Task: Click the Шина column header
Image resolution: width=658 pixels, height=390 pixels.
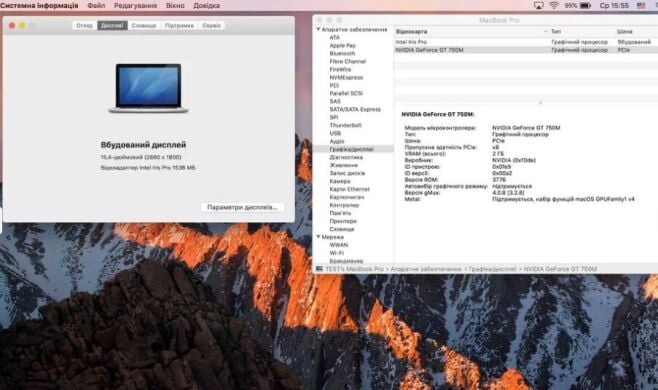Action: click(624, 31)
